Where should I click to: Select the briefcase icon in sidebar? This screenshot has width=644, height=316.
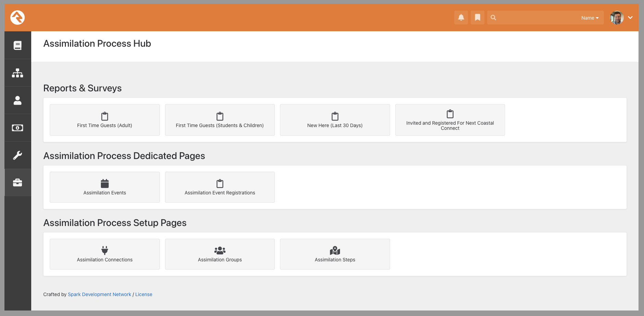(x=17, y=183)
